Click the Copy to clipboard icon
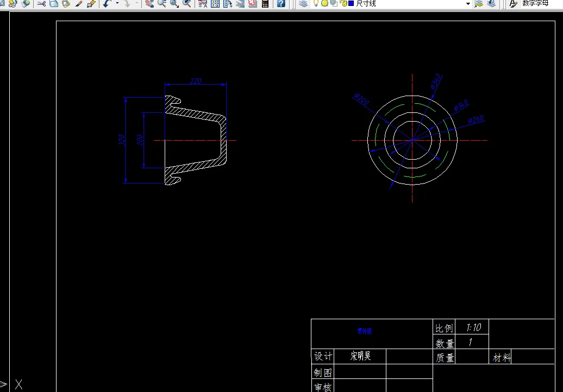This screenshot has height=392, width=563. (54, 4)
